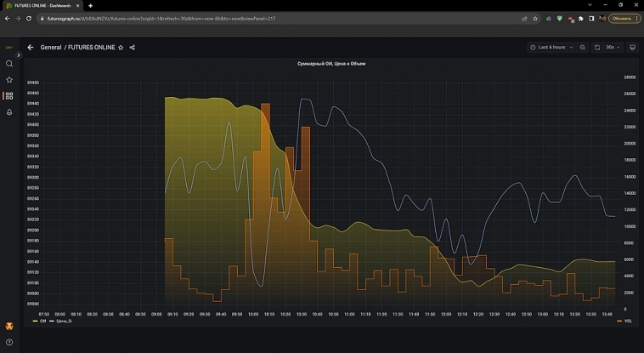
Task: Open the Grafana search icon in sidebar
Action: point(9,64)
